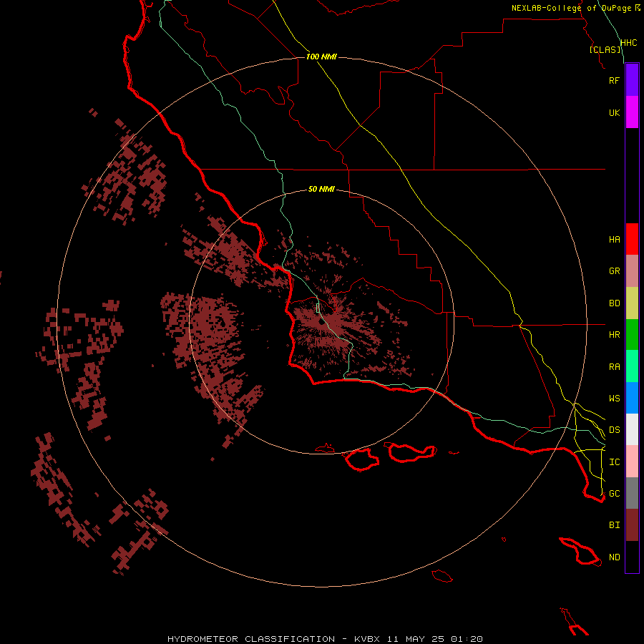This screenshot has width=644, height=644.
Task: Pick the RA light green legend swatch
Action: click(632, 366)
